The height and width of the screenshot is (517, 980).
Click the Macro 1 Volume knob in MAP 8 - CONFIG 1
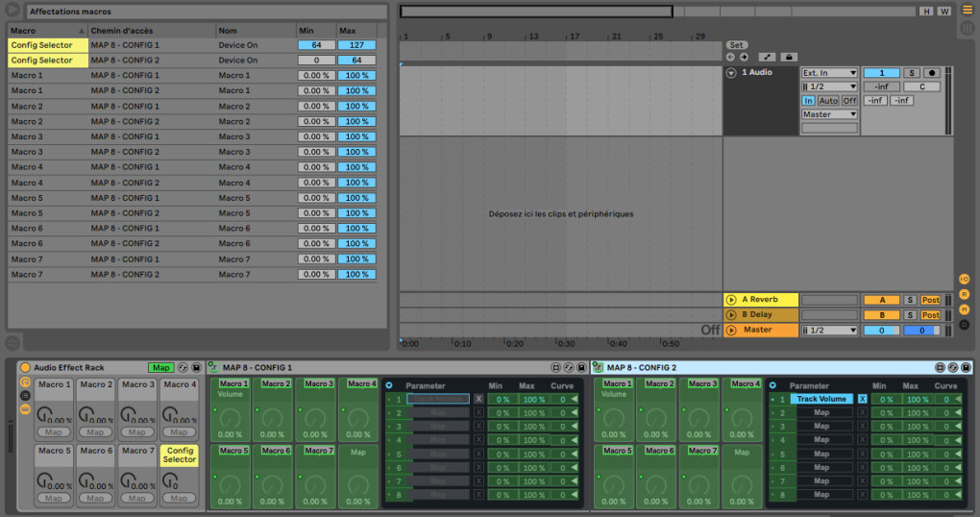pos(230,418)
